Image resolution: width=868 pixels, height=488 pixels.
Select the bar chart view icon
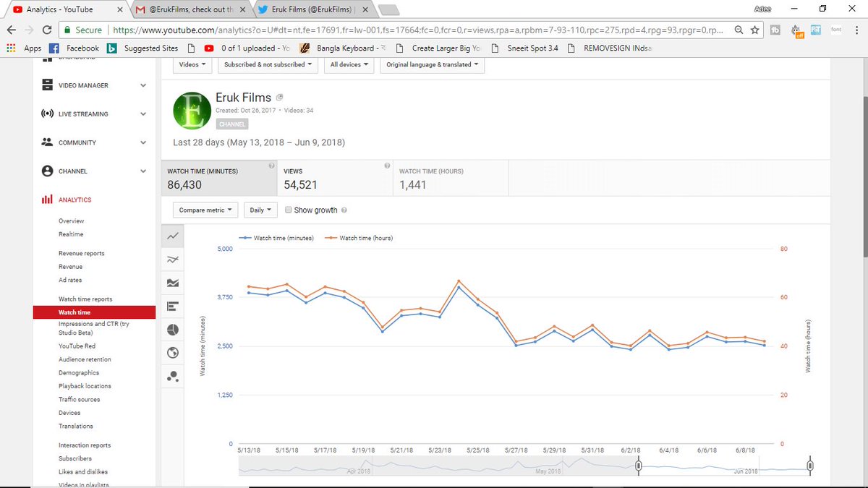(172, 307)
